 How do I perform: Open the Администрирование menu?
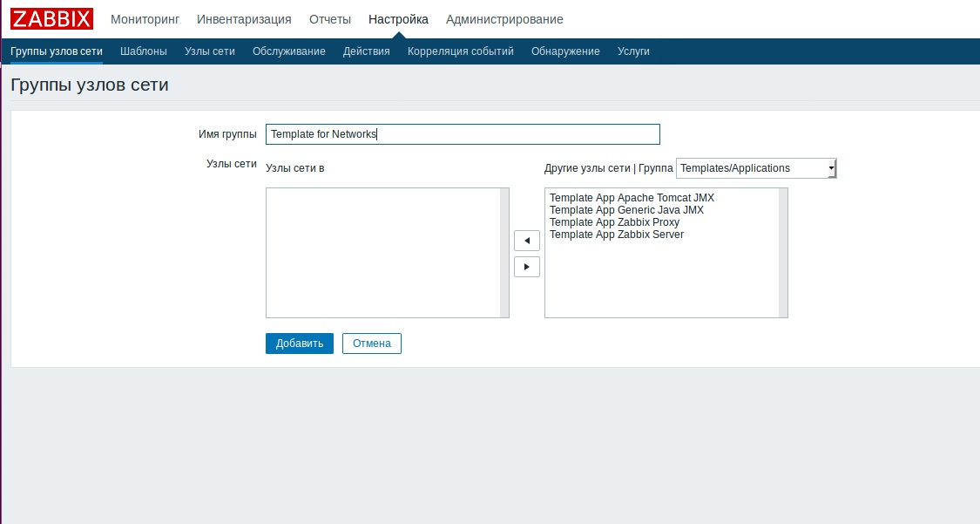[x=504, y=19]
